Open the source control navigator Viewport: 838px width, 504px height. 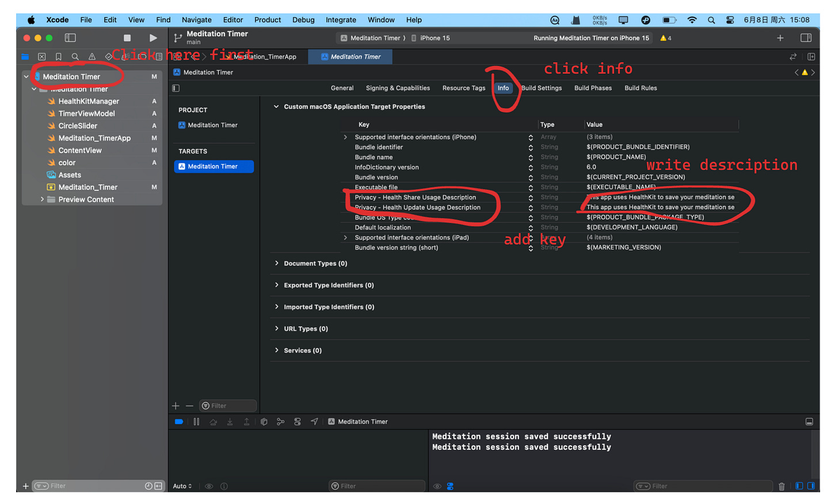[42, 56]
